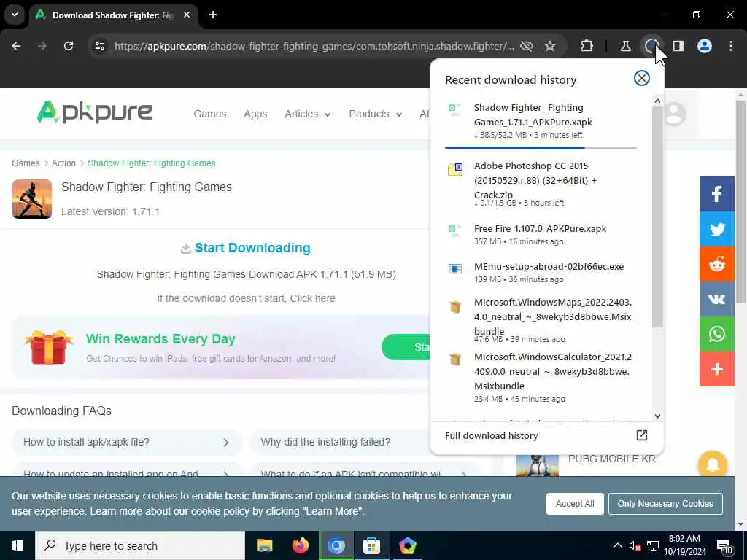The width and height of the screenshot is (747, 560).
Task: Open a new browser tab
Action: click(213, 15)
